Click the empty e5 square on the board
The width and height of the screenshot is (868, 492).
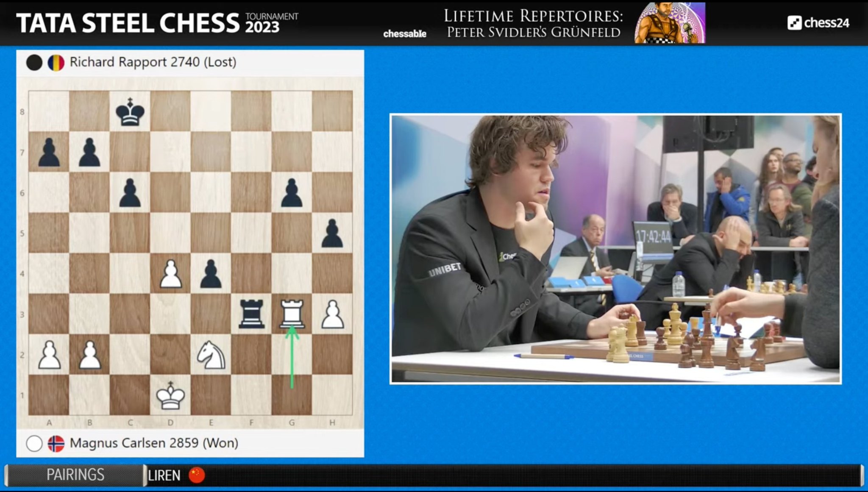tap(211, 233)
